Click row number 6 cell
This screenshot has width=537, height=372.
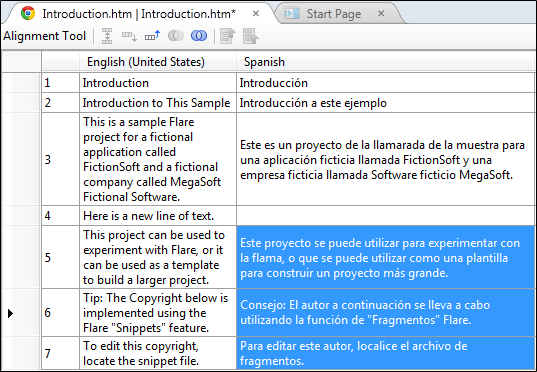(61, 313)
